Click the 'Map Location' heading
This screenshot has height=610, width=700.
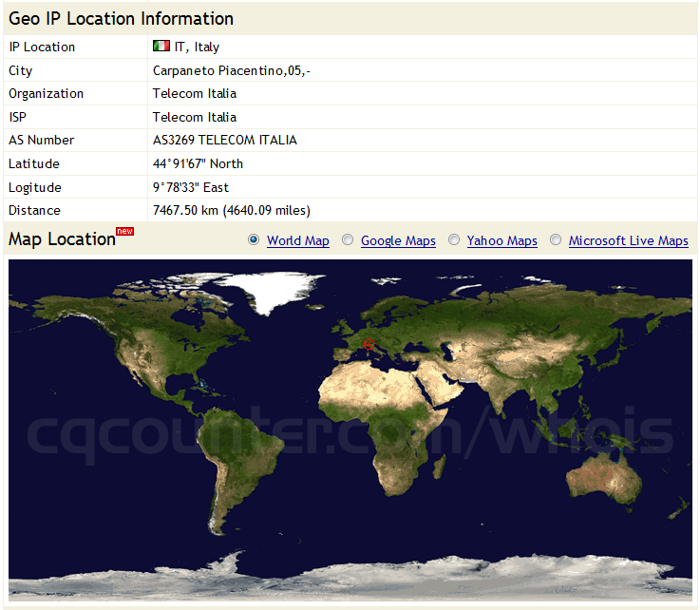tap(62, 239)
